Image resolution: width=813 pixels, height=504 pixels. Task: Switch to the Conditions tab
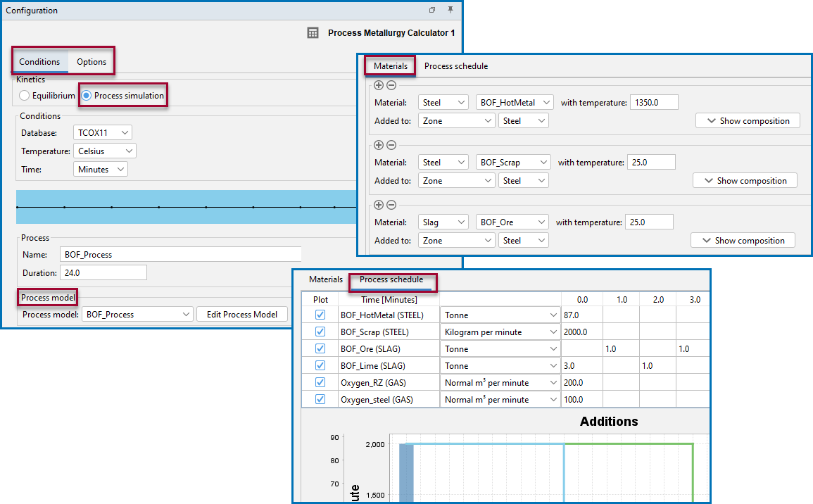(39, 62)
